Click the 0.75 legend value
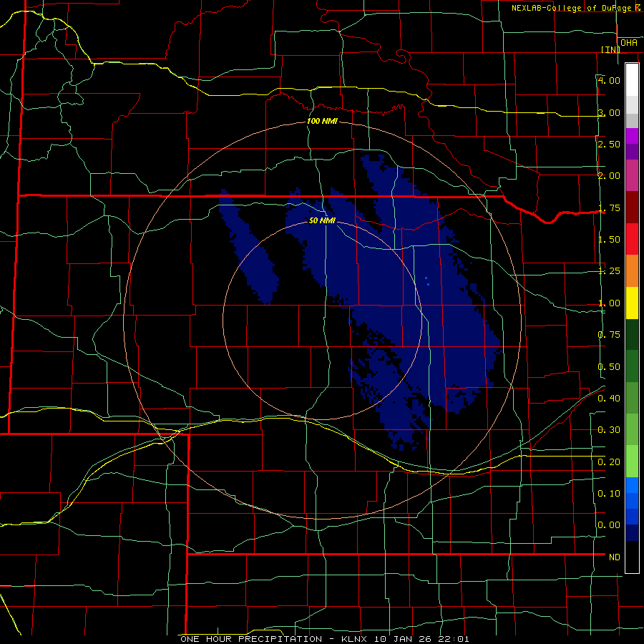The image size is (644, 644). (x=609, y=335)
